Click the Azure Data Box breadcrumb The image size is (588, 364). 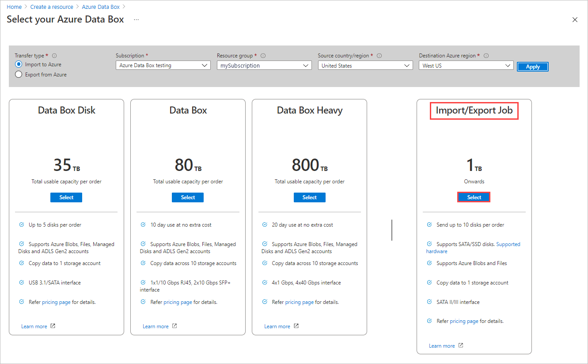[100, 6]
